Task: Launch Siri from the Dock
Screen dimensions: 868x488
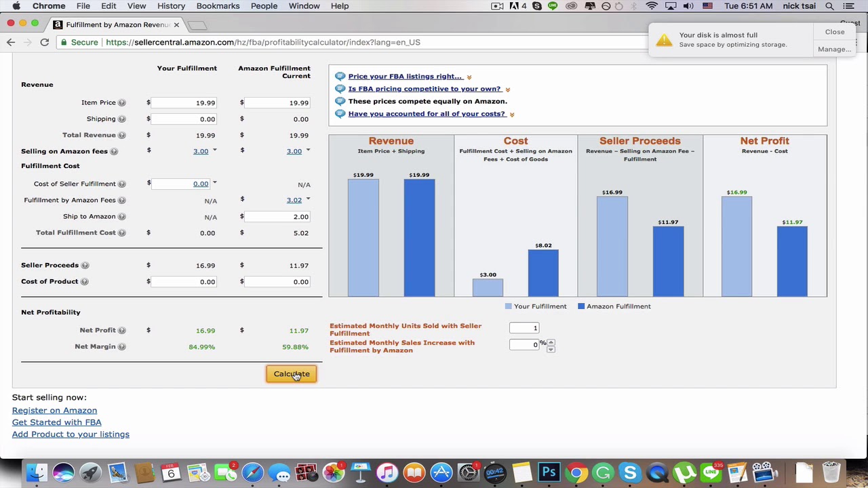Action: 63,472
